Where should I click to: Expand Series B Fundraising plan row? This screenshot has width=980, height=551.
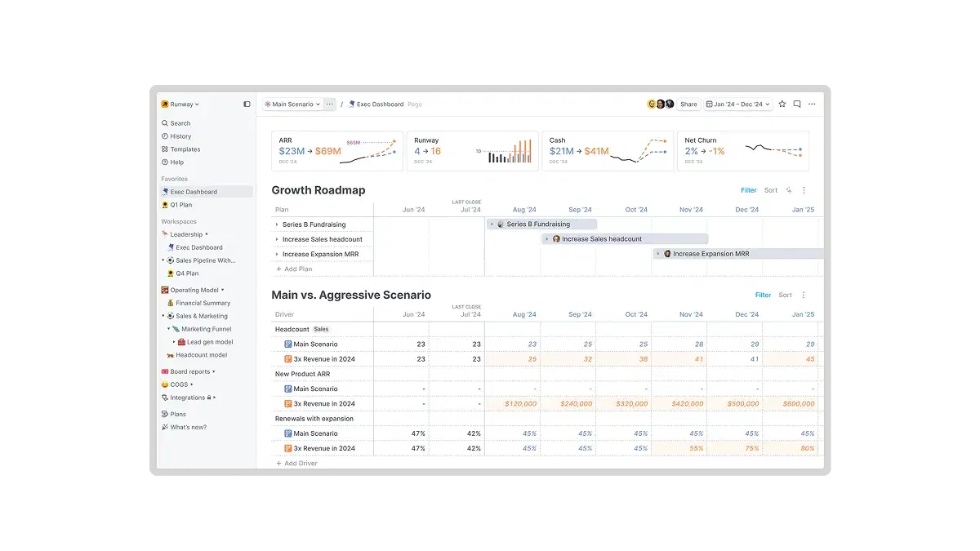pyautogui.click(x=277, y=224)
